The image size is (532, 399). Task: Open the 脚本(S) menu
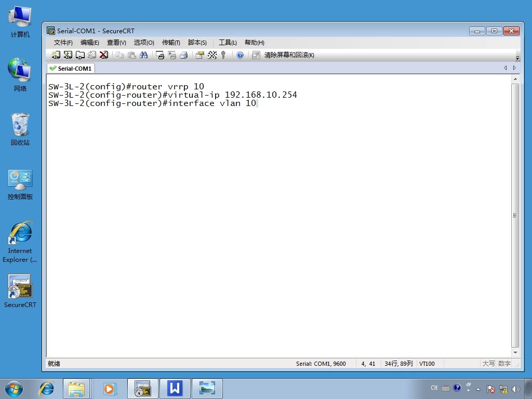click(197, 43)
